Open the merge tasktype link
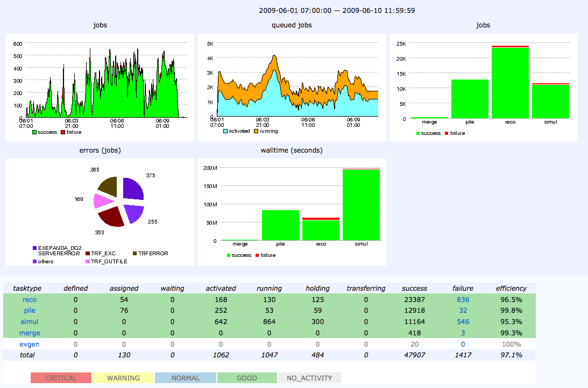 click(30, 333)
